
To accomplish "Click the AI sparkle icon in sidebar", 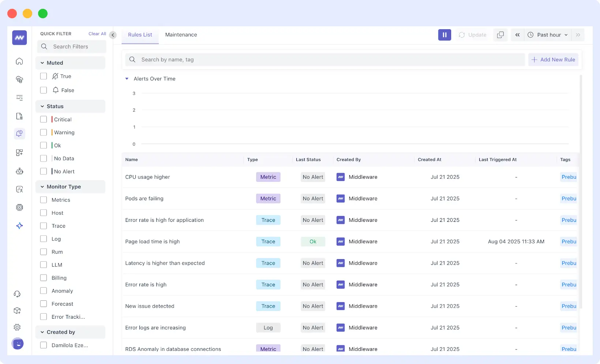I will (19, 226).
